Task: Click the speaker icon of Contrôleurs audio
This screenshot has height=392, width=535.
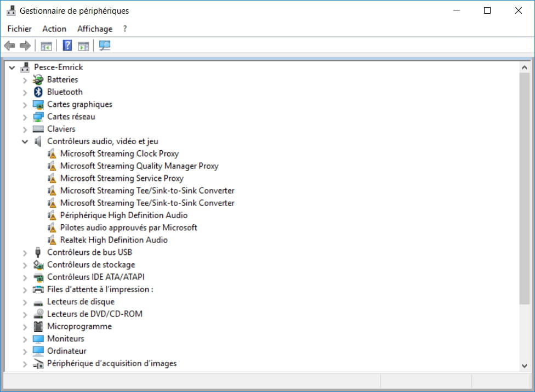Action: 38,141
